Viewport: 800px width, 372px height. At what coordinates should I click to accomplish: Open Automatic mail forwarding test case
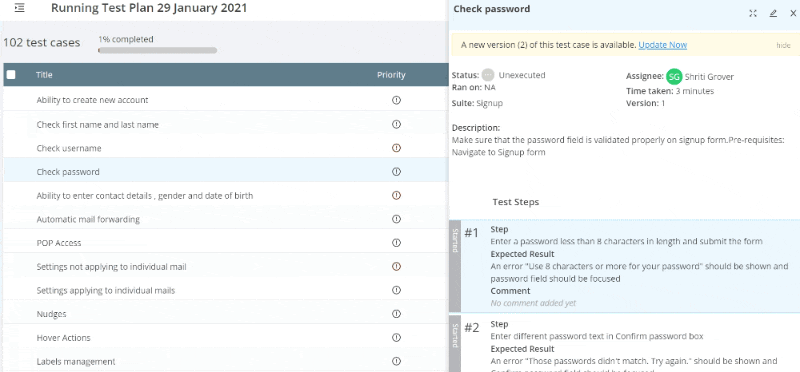[x=88, y=219]
